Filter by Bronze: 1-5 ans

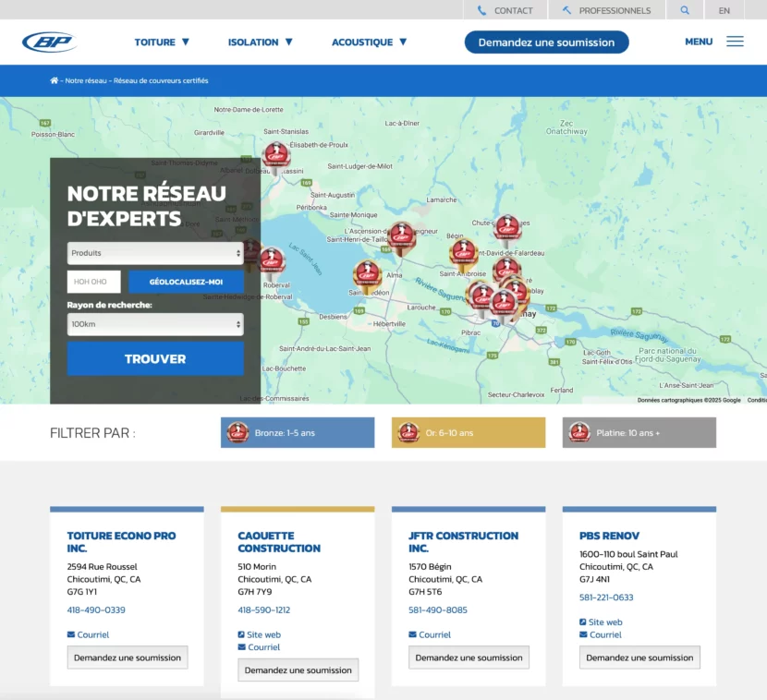pos(298,432)
